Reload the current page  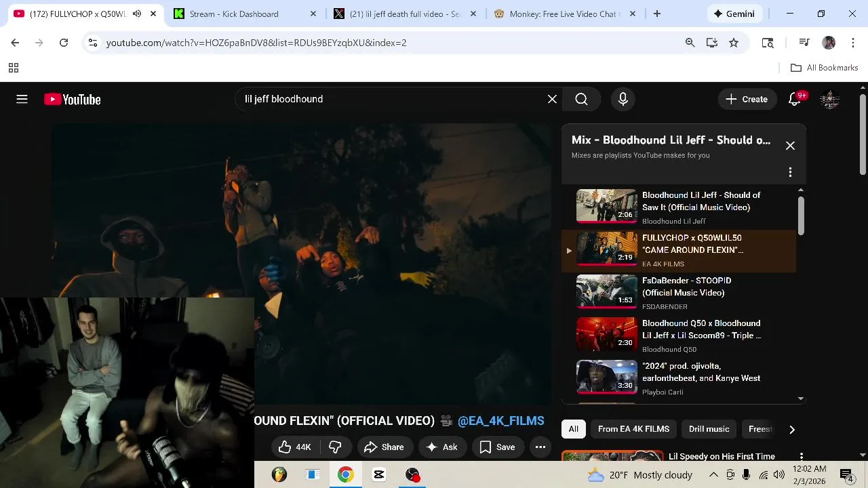point(64,43)
